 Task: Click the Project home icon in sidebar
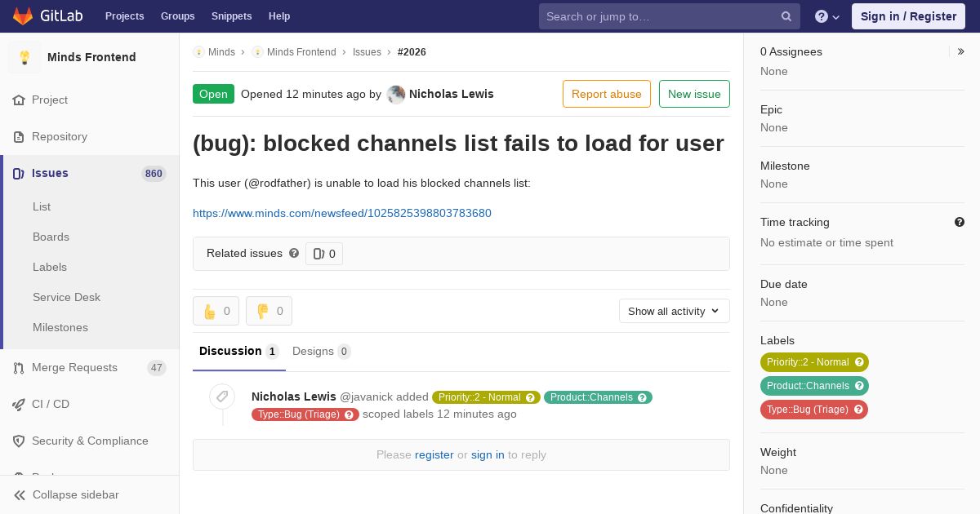tap(19, 100)
